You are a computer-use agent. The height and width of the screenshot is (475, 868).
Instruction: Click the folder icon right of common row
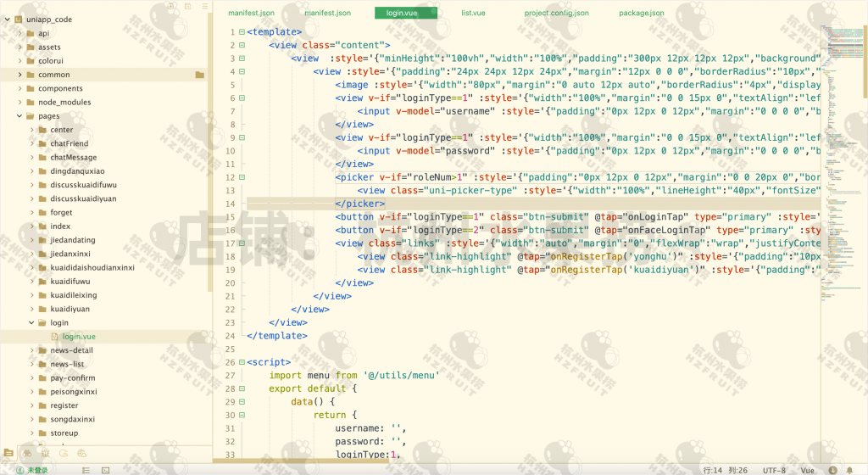pyautogui.click(x=200, y=75)
